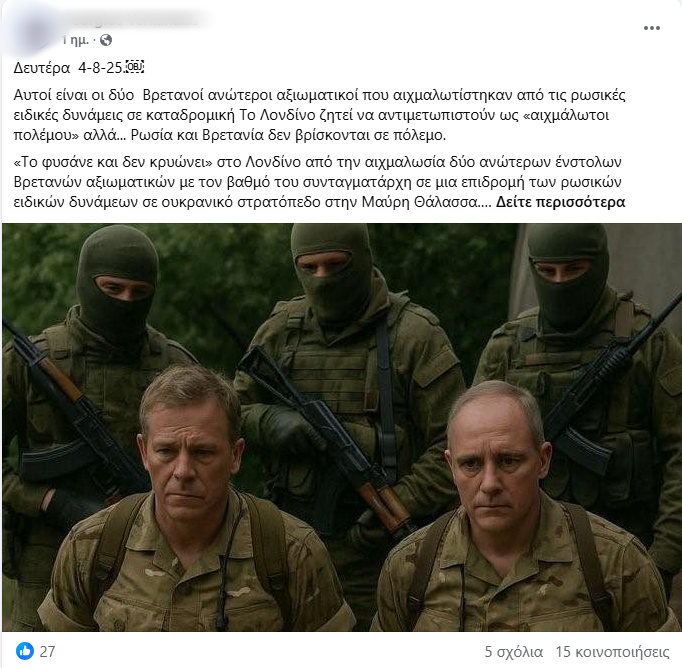Screen dimensions: 682x668
Task: Click the paragraph starting Αυτοί είναι οι δύο
Action: [x=320, y=115]
